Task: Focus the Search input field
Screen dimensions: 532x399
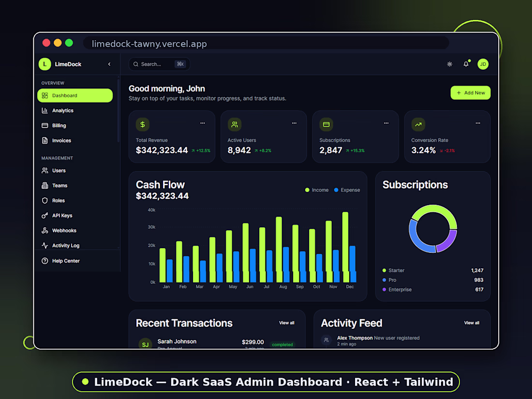Action: tap(159, 64)
